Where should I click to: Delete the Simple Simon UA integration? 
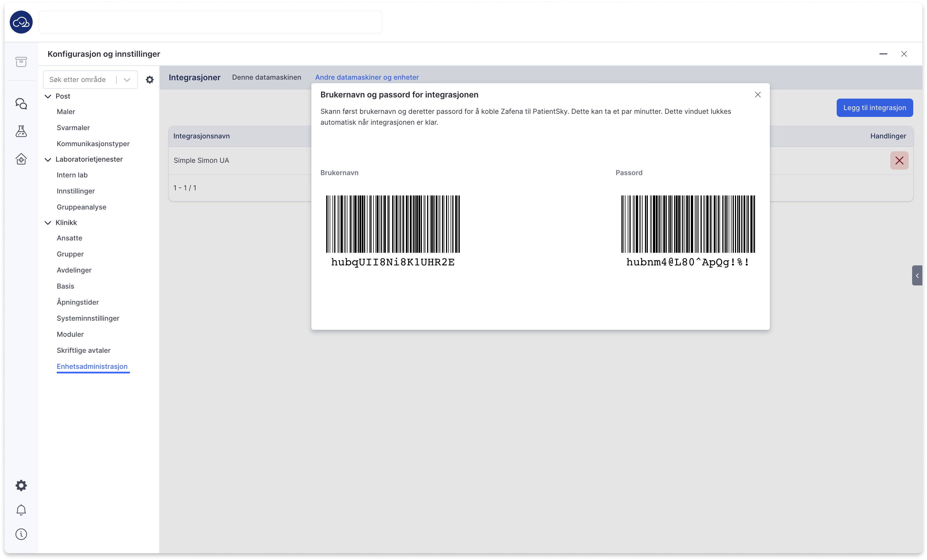(x=899, y=160)
